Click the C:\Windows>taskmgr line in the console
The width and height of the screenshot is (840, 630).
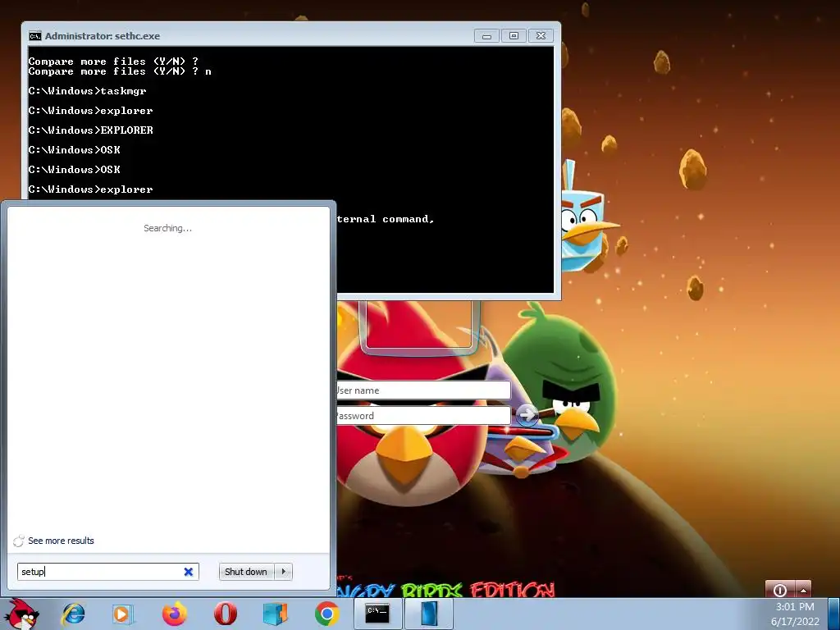click(x=87, y=91)
